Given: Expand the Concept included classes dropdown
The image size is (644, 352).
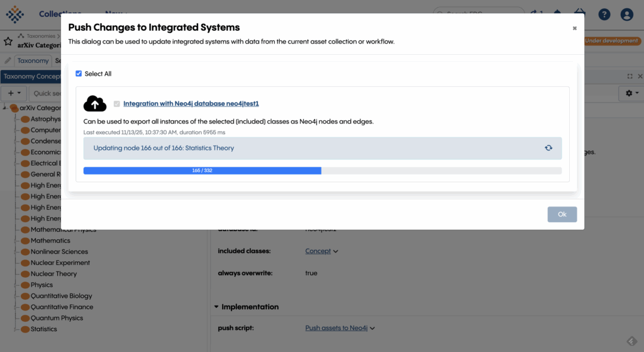Looking at the screenshot, I should pyautogui.click(x=335, y=251).
